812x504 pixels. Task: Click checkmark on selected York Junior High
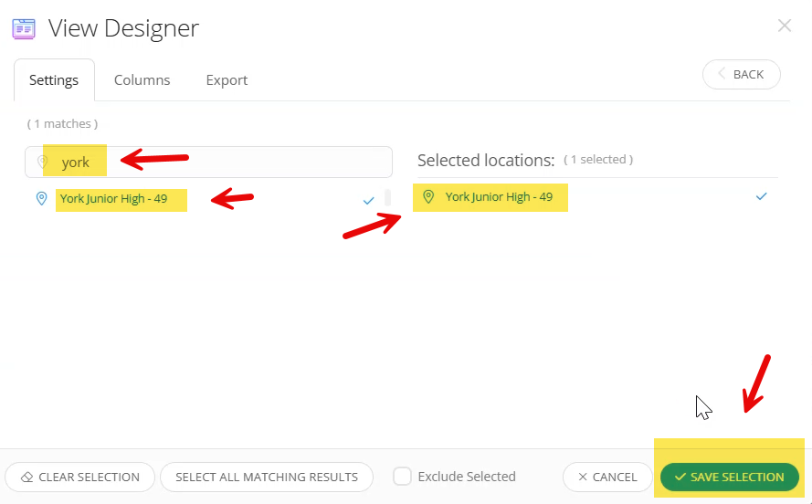pyautogui.click(x=761, y=197)
